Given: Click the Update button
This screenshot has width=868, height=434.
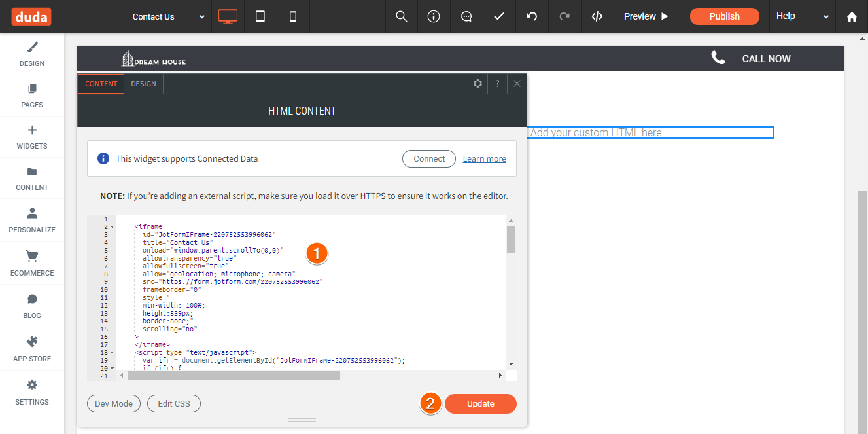Looking at the screenshot, I should click(x=480, y=404).
